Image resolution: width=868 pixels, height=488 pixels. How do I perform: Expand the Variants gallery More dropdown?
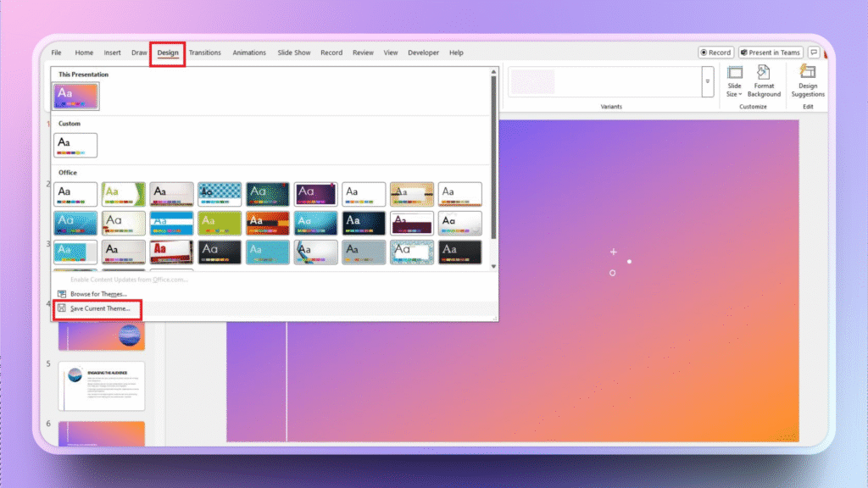[706, 80]
